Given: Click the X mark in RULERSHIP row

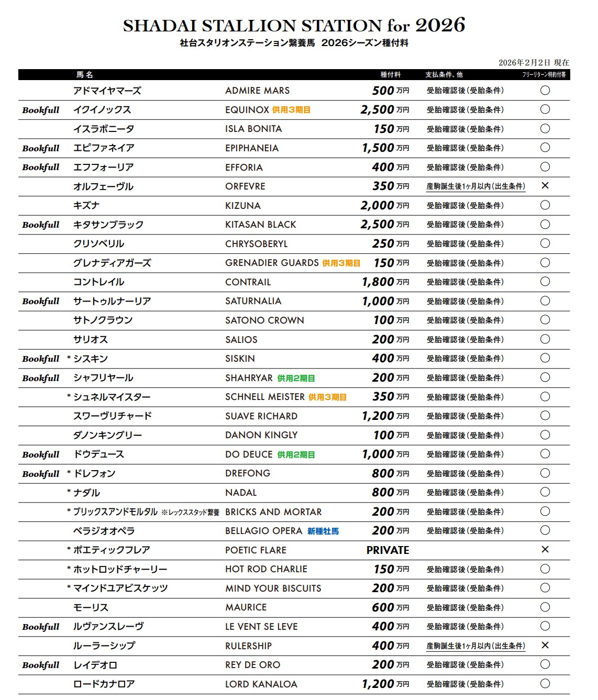Looking at the screenshot, I should tap(545, 645).
